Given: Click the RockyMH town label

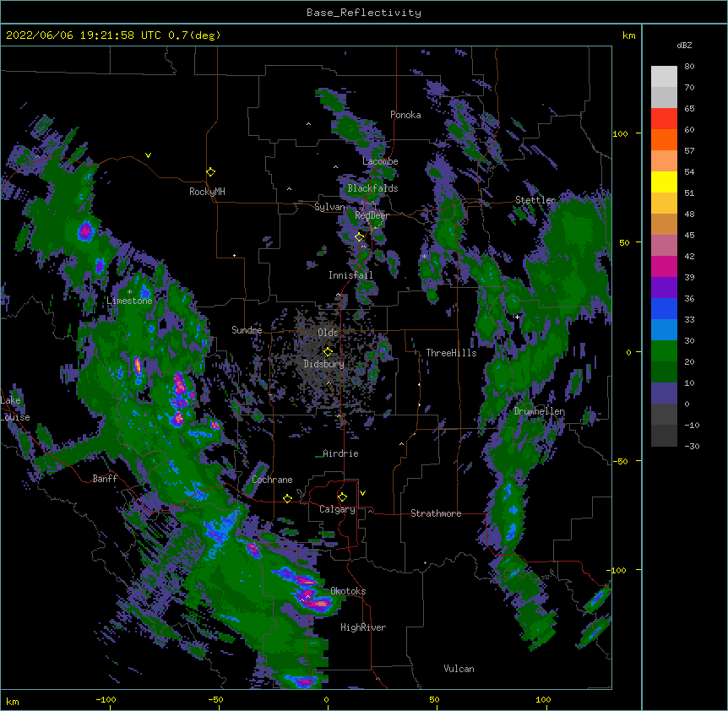Looking at the screenshot, I should click(207, 192).
